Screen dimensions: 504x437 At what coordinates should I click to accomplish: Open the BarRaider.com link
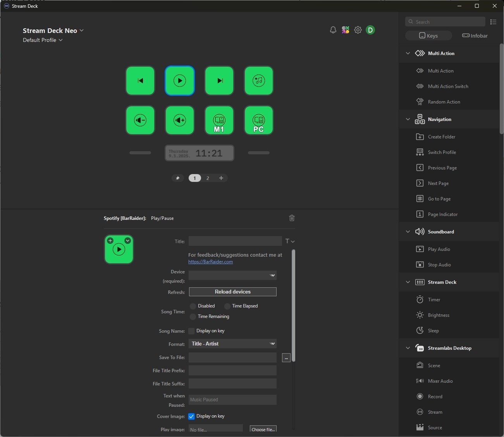pos(210,262)
